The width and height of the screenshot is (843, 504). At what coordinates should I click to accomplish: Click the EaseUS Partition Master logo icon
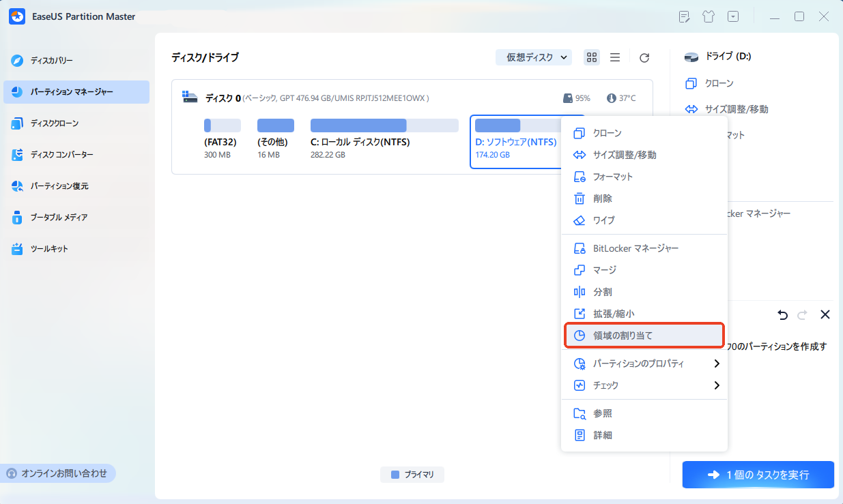pyautogui.click(x=17, y=16)
